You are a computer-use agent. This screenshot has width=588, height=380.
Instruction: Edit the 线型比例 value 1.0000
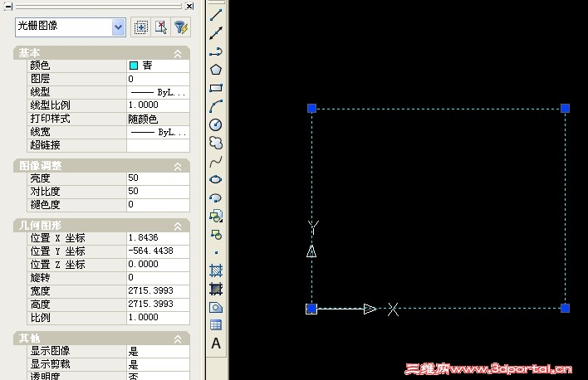(158, 105)
